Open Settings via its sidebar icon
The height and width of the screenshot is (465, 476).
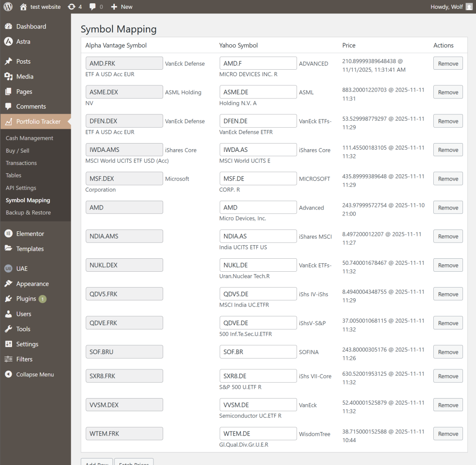coord(8,344)
